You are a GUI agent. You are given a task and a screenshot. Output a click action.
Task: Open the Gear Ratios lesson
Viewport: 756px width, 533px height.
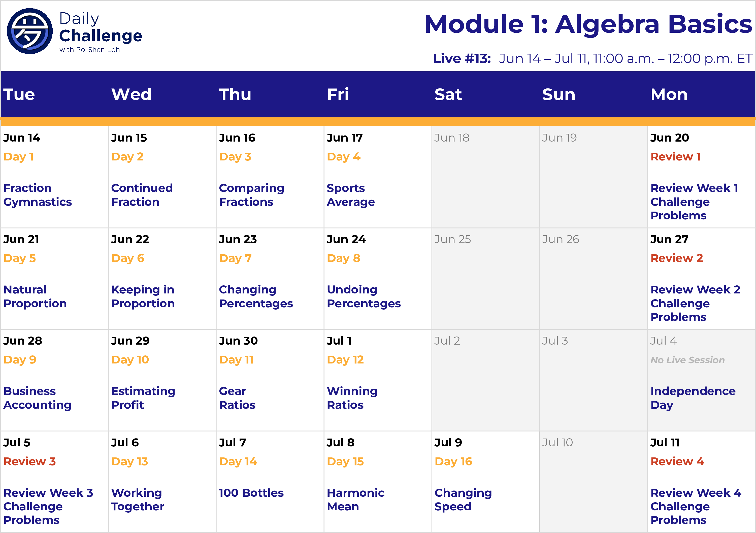(237, 398)
